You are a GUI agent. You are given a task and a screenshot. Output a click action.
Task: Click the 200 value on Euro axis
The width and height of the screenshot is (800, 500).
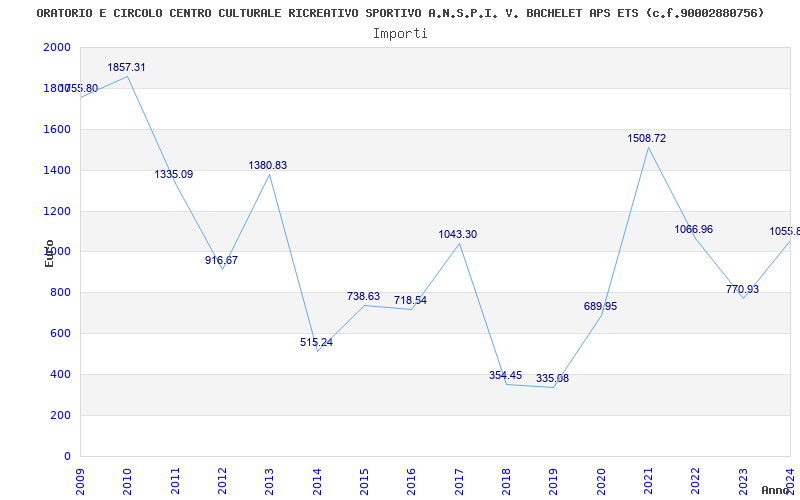tap(60, 415)
